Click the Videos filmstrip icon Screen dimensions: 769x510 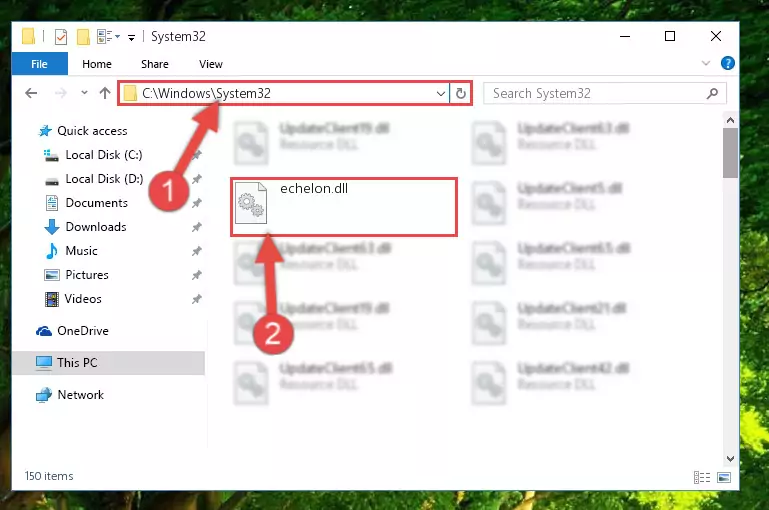click(x=51, y=299)
